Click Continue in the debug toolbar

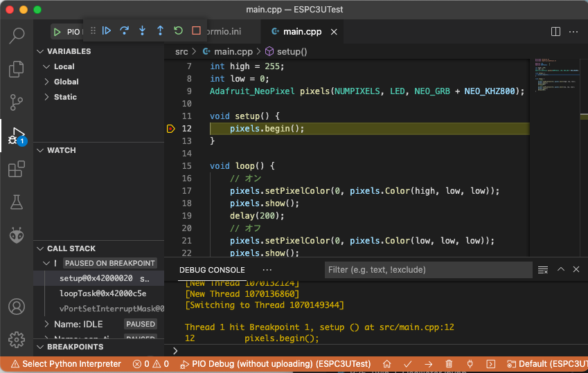pos(107,30)
